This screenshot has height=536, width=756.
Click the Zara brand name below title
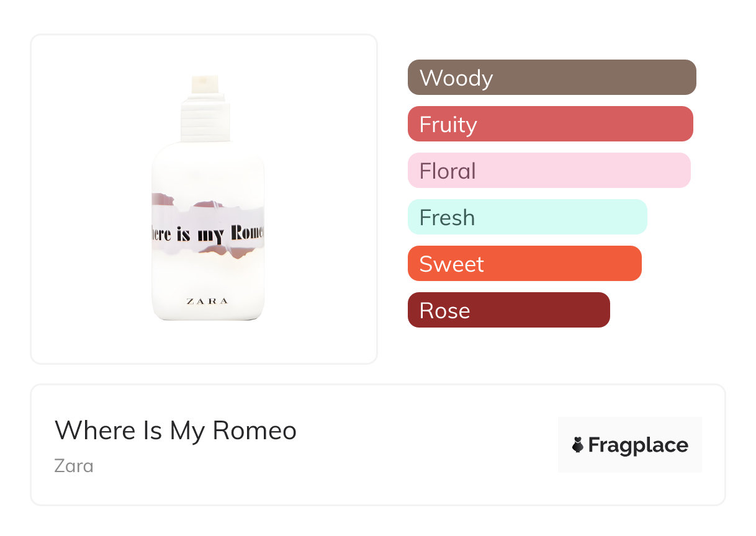pyautogui.click(x=74, y=465)
